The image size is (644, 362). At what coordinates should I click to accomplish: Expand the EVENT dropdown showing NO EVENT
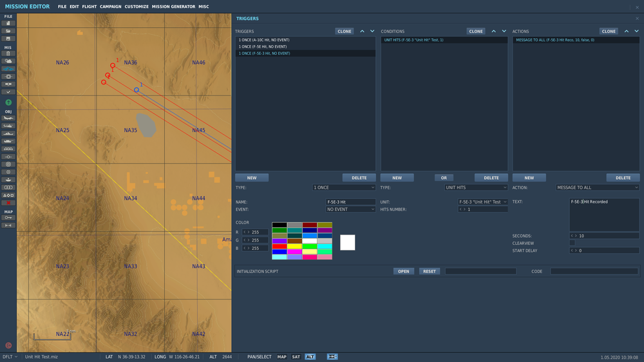click(350, 209)
